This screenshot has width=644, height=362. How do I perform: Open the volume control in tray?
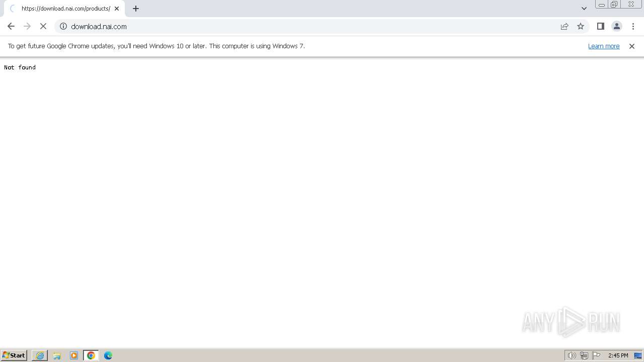(572, 355)
